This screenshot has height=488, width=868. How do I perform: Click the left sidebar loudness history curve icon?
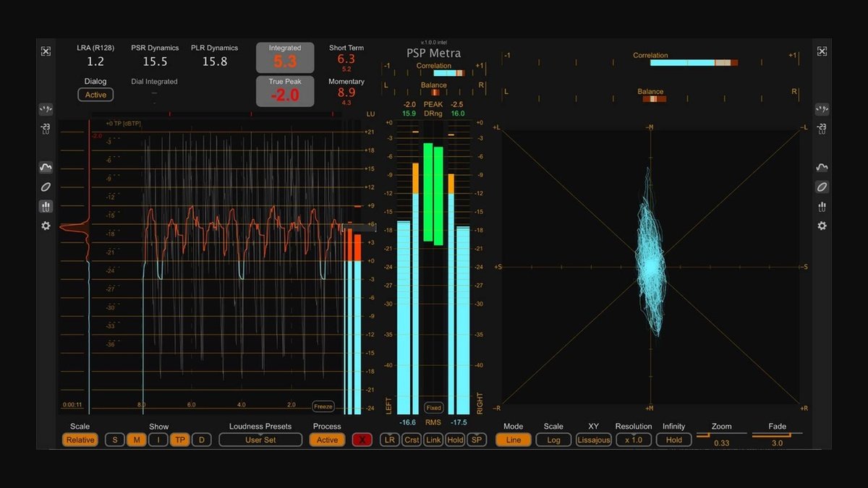46,168
